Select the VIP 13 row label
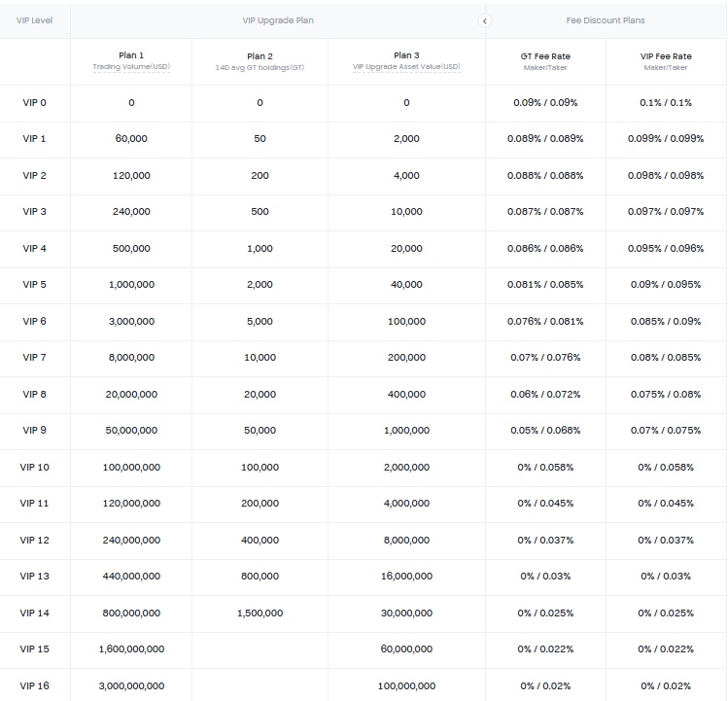 pyautogui.click(x=35, y=576)
